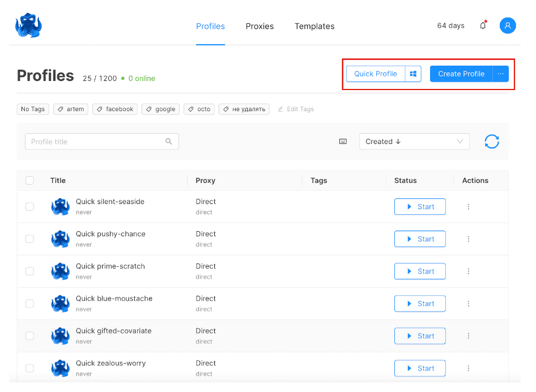Screen dimensions: 536x392
Task: Toggle the select-all checkbox in table header
Action: coord(29,181)
